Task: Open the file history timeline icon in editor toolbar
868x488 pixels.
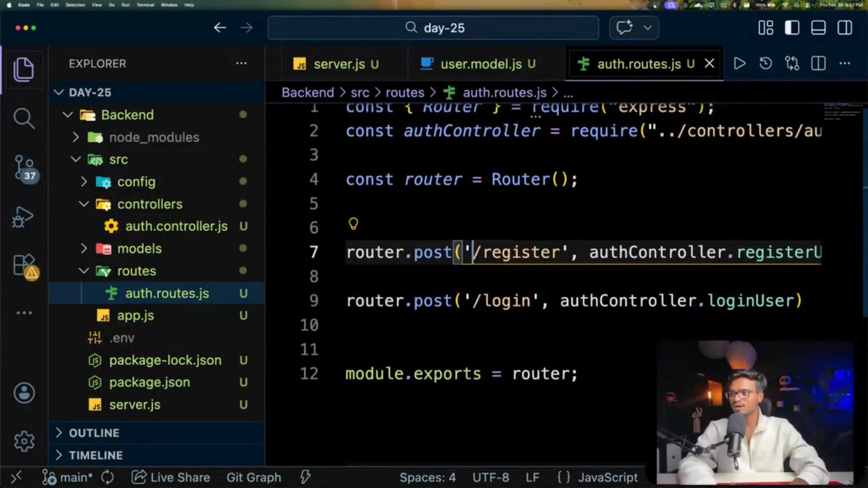Action: click(x=765, y=64)
